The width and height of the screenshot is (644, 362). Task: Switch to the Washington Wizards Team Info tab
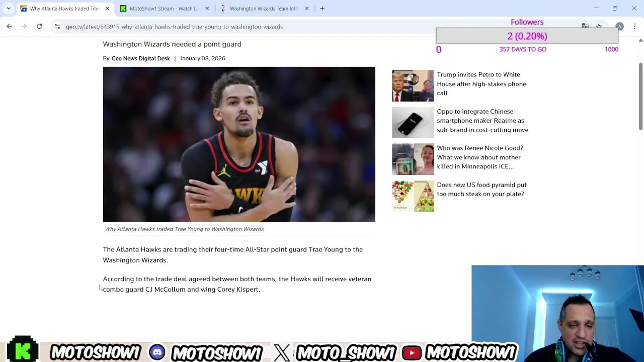click(x=263, y=9)
